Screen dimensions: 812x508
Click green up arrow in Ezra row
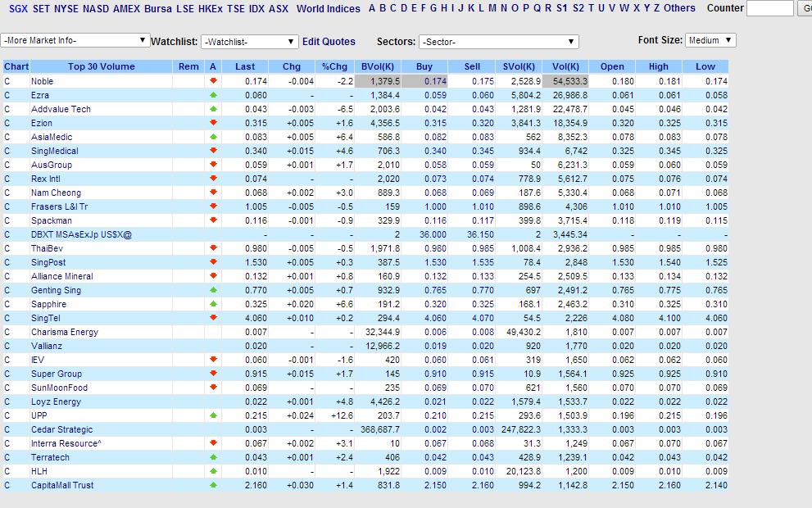point(213,95)
